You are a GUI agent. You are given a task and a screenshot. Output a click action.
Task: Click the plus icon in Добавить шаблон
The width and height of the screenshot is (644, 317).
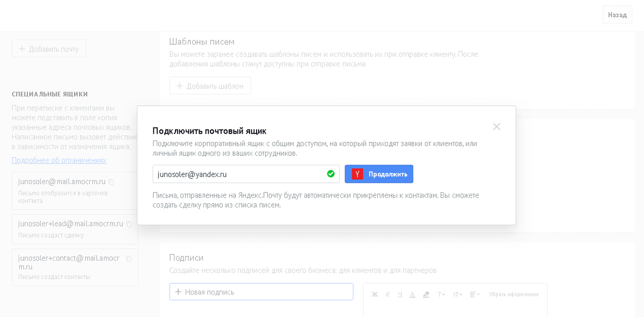[x=180, y=86]
